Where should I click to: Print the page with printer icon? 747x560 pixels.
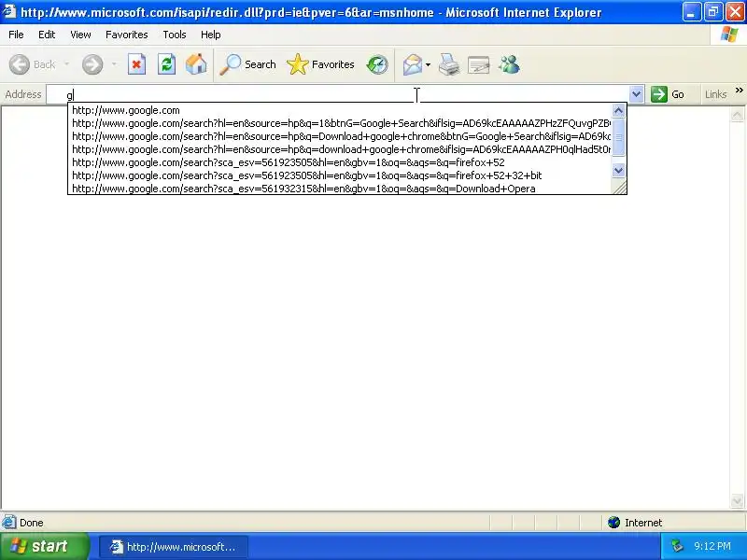point(449,64)
